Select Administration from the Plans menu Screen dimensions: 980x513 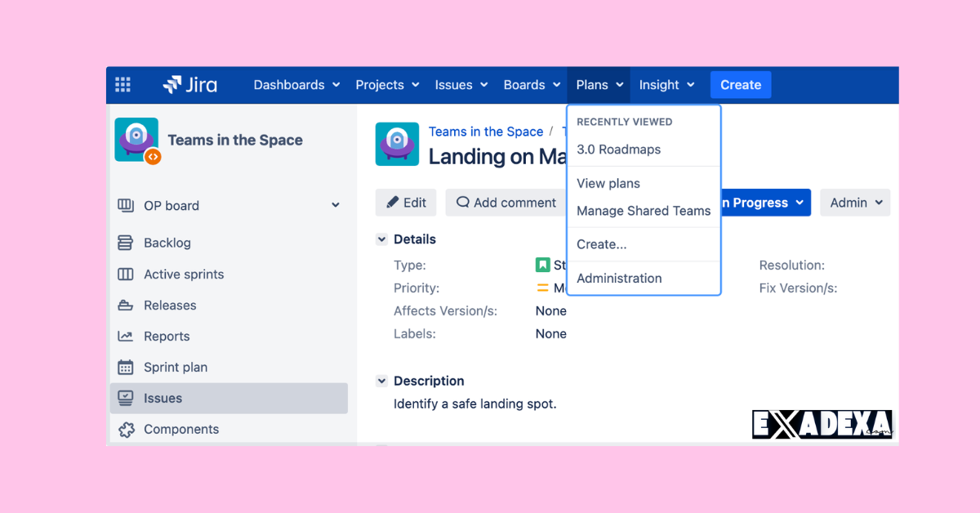(618, 278)
